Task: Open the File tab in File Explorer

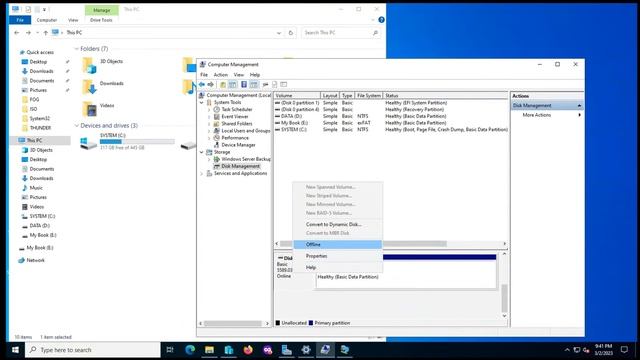Action: point(20,20)
